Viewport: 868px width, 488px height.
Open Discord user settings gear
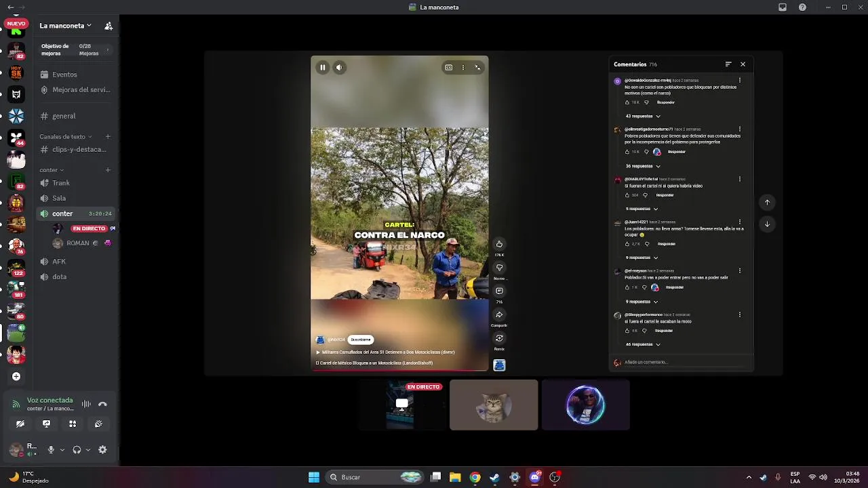point(102,449)
